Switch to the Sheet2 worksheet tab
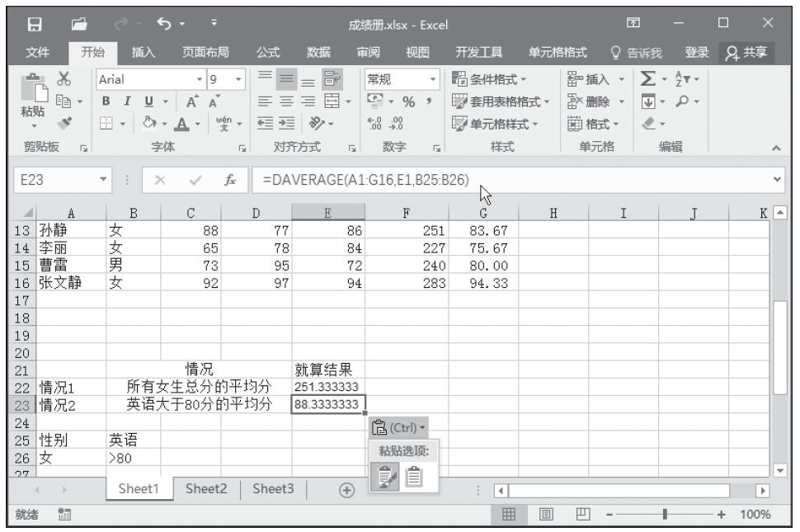Image resolution: width=800 pixels, height=532 pixels. (x=207, y=488)
